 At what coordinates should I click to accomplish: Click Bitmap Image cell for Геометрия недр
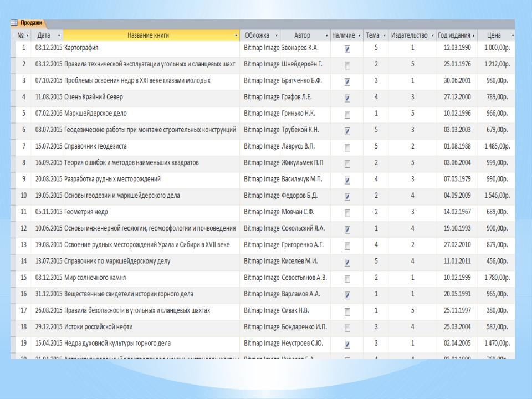[261, 212]
